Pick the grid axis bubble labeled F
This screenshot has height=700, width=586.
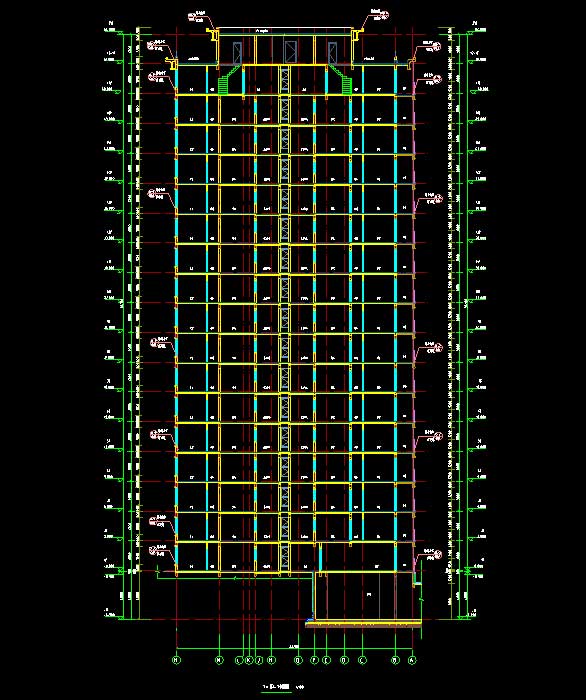coord(315,660)
